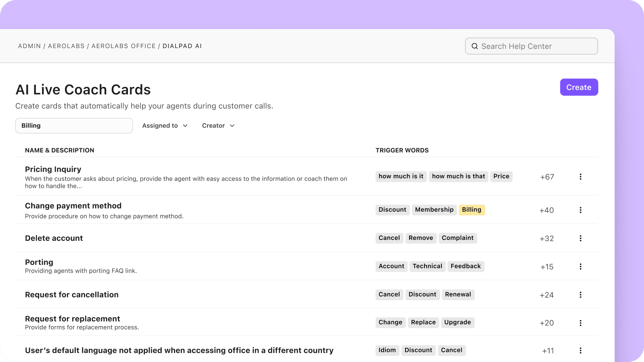Open more options for Porting row
This screenshot has height=362, width=644.
pyautogui.click(x=580, y=267)
